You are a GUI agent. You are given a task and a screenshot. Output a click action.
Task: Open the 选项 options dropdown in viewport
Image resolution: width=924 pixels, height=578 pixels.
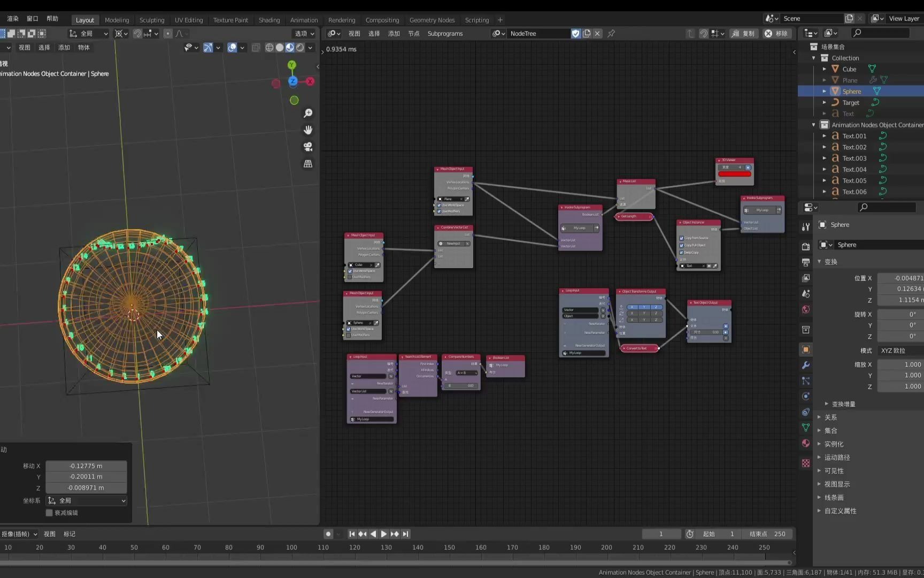[305, 34]
